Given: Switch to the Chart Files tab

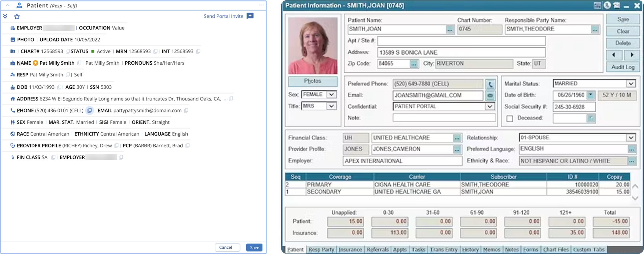Looking at the screenshot, I should click(x=556, y=249).
